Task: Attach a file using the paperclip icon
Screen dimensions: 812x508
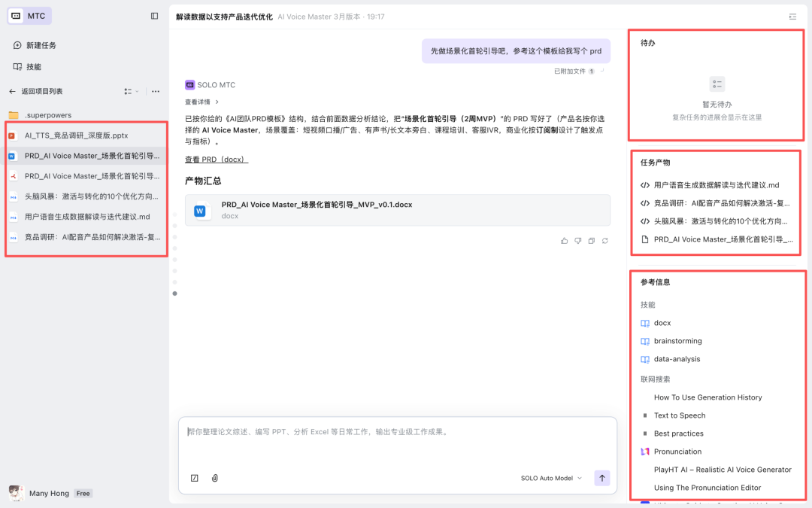Action: coord(214,478)
